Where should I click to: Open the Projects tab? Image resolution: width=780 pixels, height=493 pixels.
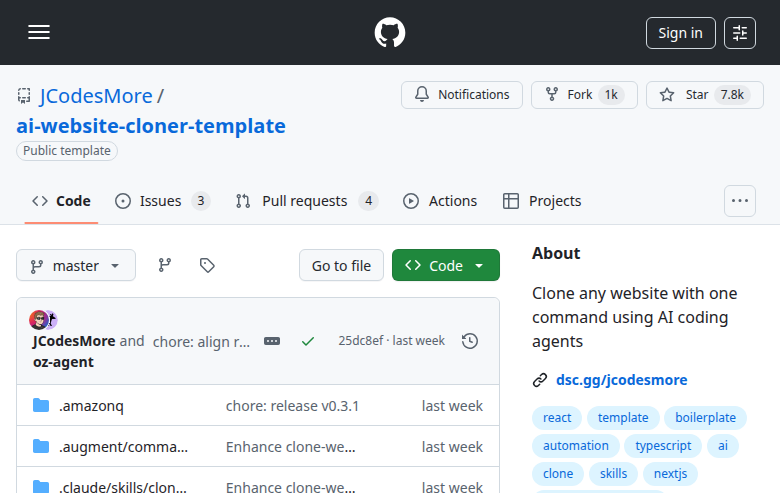click(x=542, y=201)
